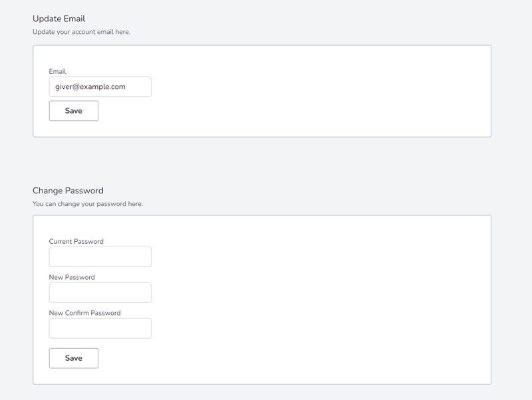The width and height of the screenshot is (532, 400).
Task: Select the Change Password section heading
Action: coord(68,191)
